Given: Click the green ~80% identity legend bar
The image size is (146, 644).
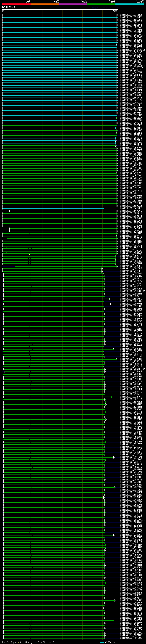Looking at the screenshot, I should pyautogui.click(x=101, y=4).
